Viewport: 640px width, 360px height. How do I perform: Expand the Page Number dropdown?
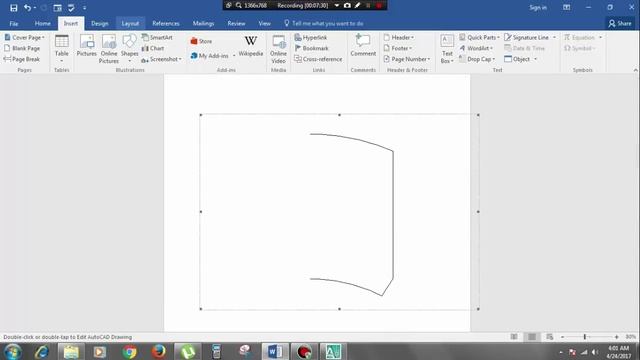click(x=429, y=60)
